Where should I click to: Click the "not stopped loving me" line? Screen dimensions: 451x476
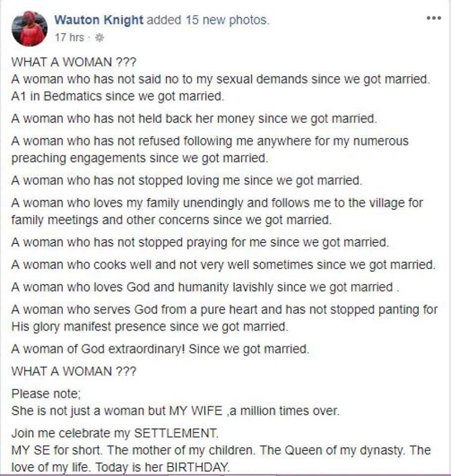coord(187,180)
